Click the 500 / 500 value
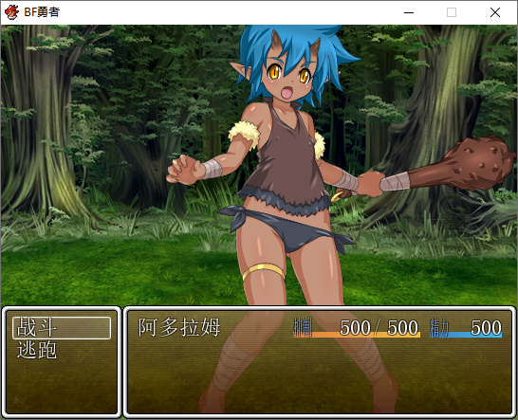Viewport: 518px width, 420px height. coord(379,327)
